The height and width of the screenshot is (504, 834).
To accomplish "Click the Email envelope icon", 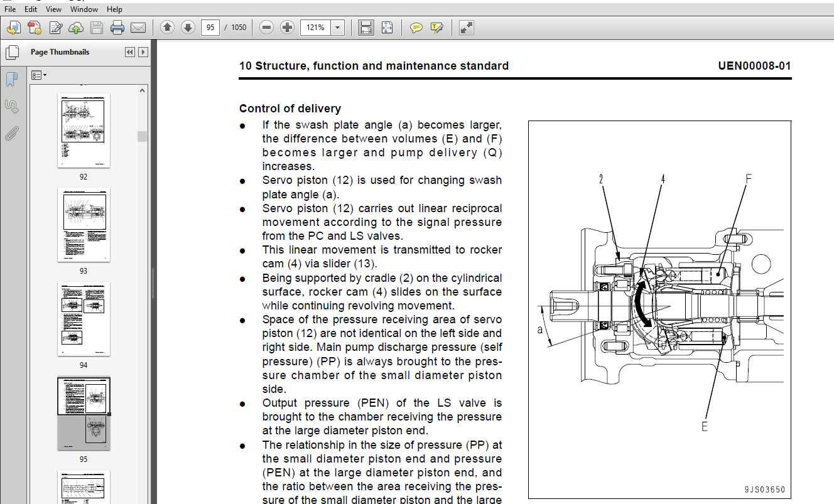I will tap(138, 28).
